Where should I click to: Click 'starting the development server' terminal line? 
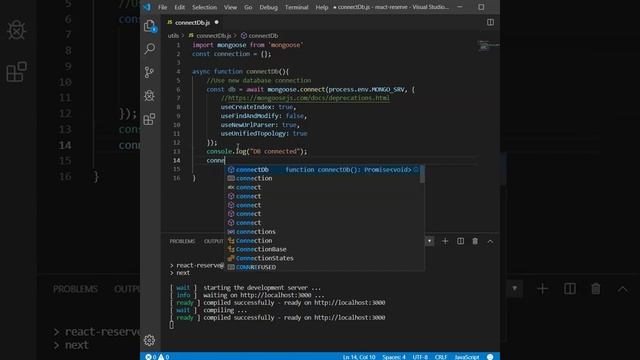tap(262, 288)
